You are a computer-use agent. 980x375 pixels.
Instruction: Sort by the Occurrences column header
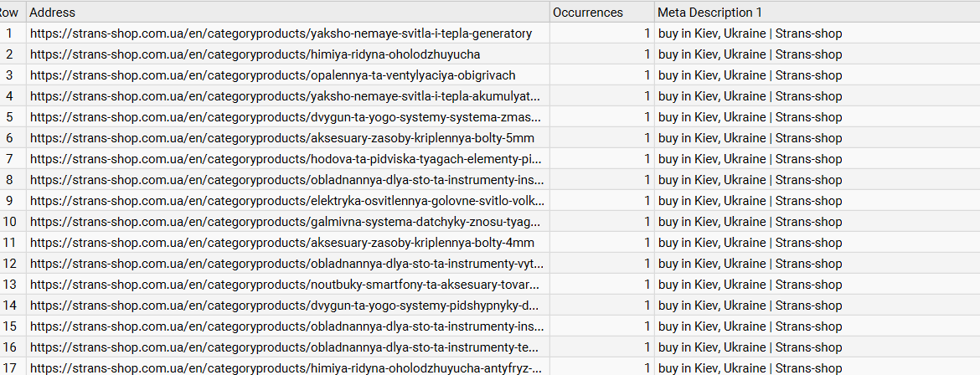tap(602, 13)
